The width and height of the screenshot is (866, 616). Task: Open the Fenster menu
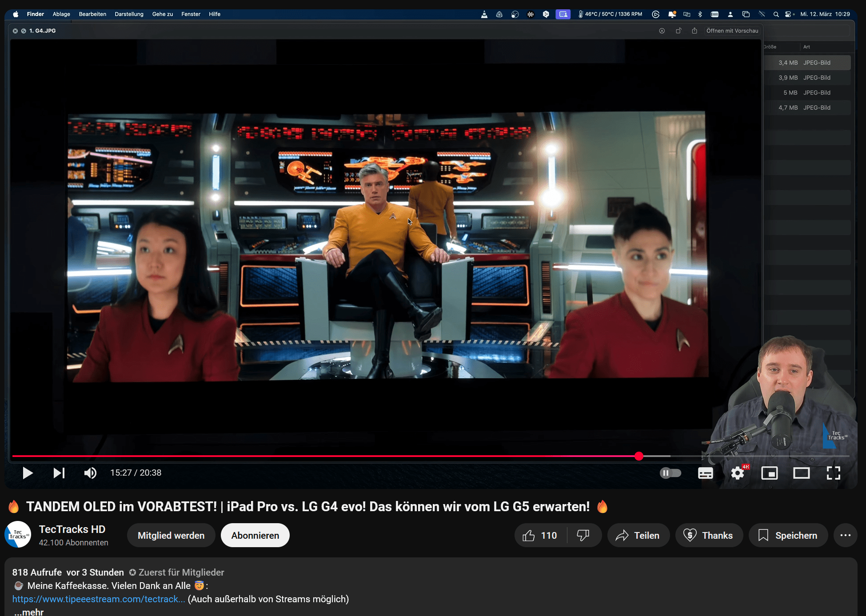pyautogui.click(x=191, y=14)
